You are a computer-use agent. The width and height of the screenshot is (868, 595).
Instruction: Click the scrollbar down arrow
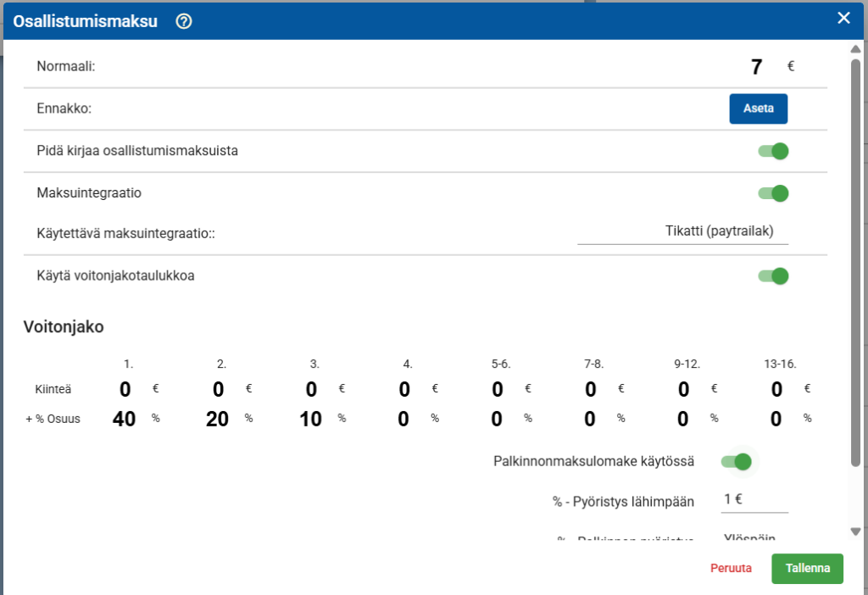point(855,531)
